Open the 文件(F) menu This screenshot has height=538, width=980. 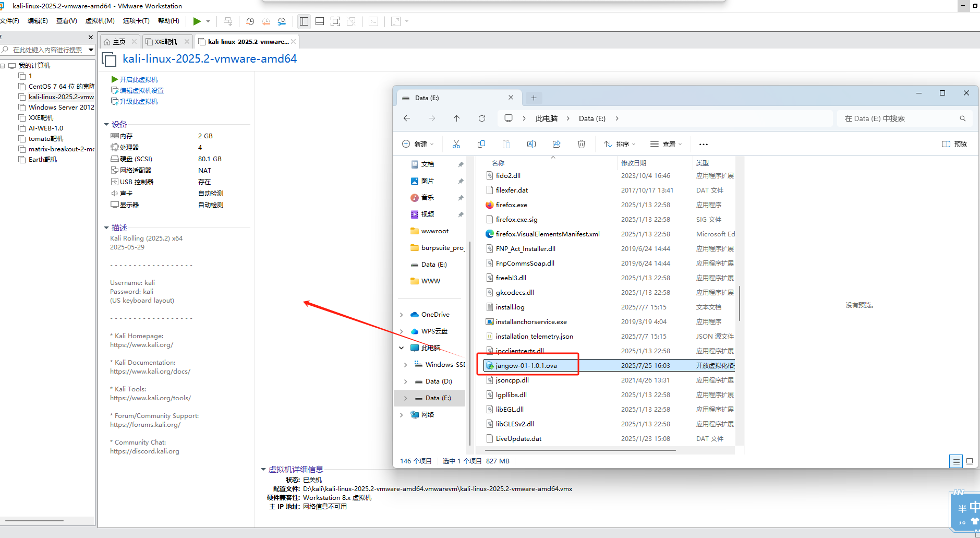(9, 21)
